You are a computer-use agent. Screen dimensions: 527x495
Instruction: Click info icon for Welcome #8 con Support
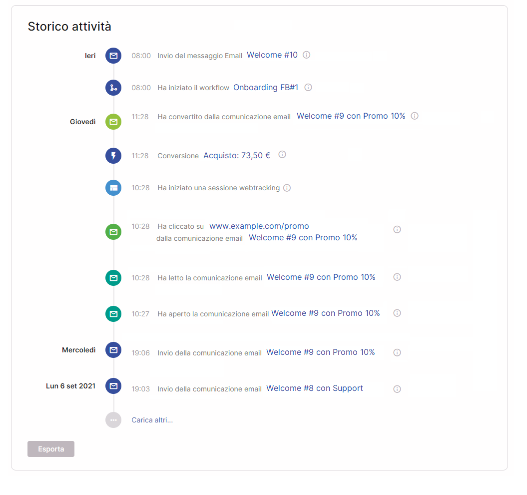click(x=397, y=389)
